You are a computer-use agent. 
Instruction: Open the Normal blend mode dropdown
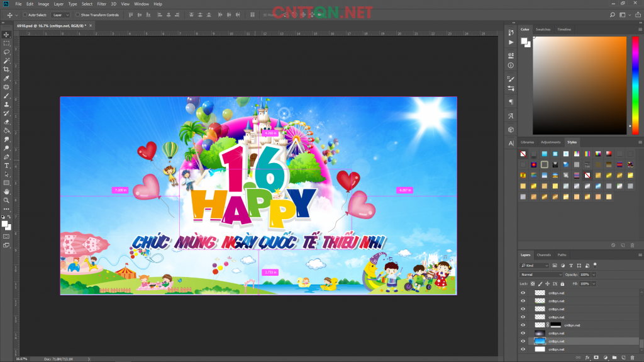click(x=541, y=274)
